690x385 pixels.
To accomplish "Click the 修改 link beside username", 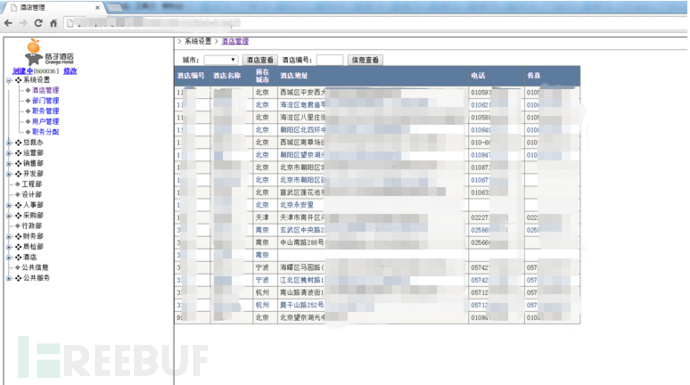I will pos(70,71).
